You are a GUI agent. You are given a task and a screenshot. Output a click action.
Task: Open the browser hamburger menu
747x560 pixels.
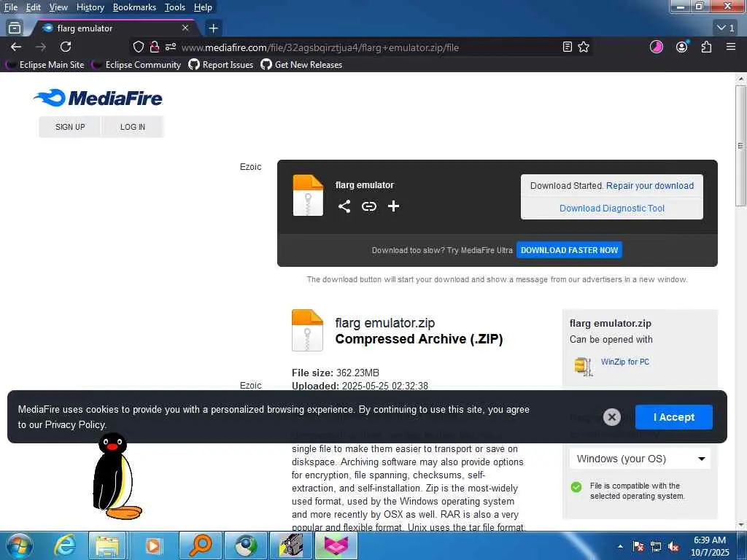point(731,47)
